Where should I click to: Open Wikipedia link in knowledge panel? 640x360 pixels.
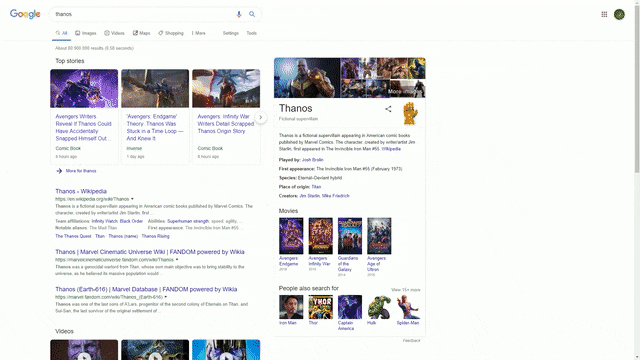tap(391, 149)
